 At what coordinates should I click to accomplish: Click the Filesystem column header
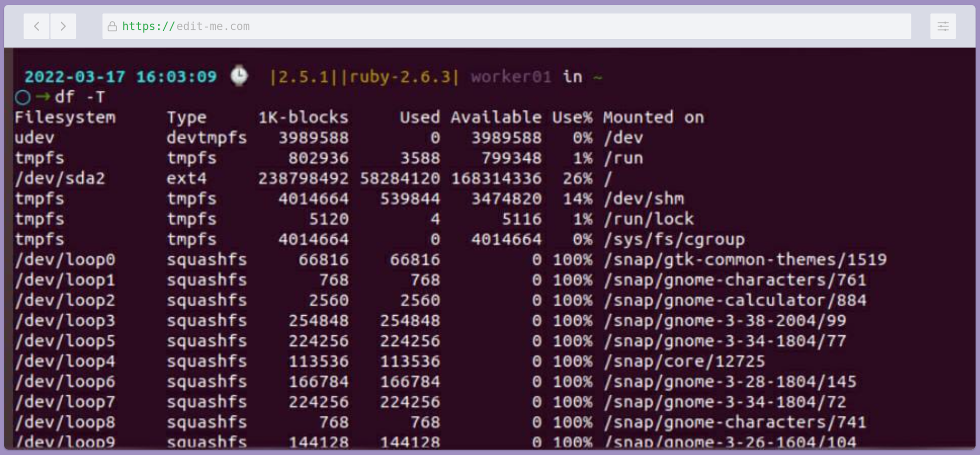pyautogui.click(x=65, y=118)
